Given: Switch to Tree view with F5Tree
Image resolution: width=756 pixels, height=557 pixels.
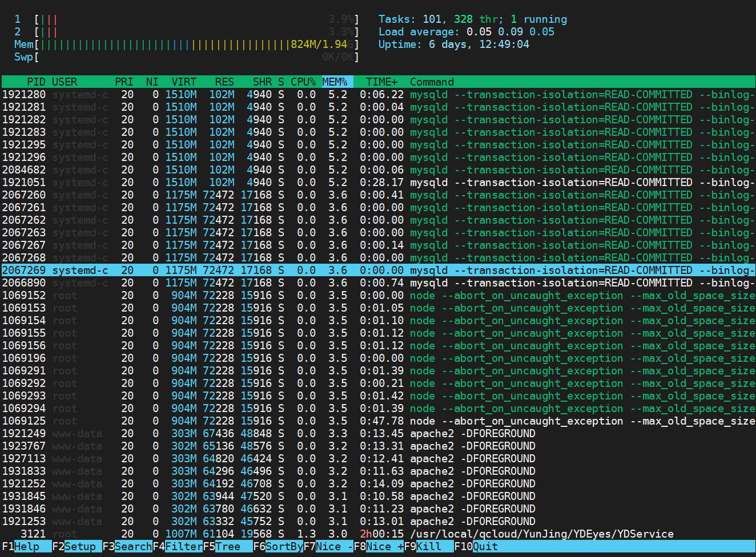Looking at the screenshot, I should pyautogui.click(x=223, y=546).
